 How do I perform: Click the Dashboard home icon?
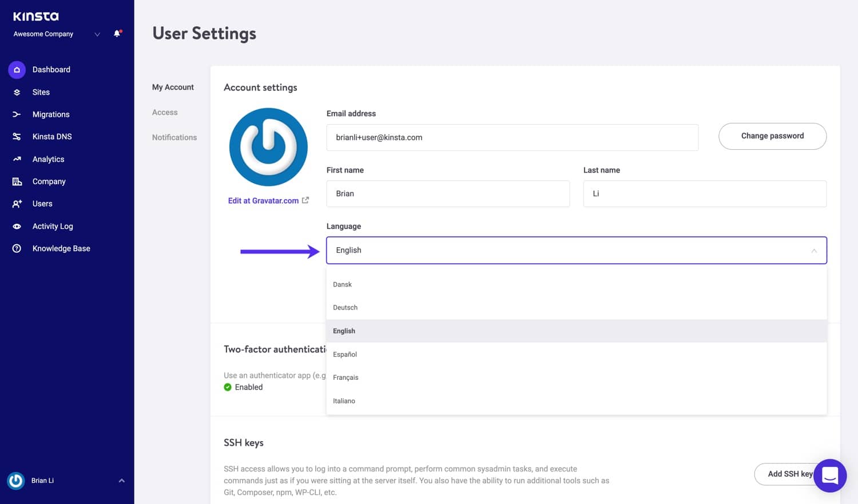pyautogui.click(x=17, y=70)
